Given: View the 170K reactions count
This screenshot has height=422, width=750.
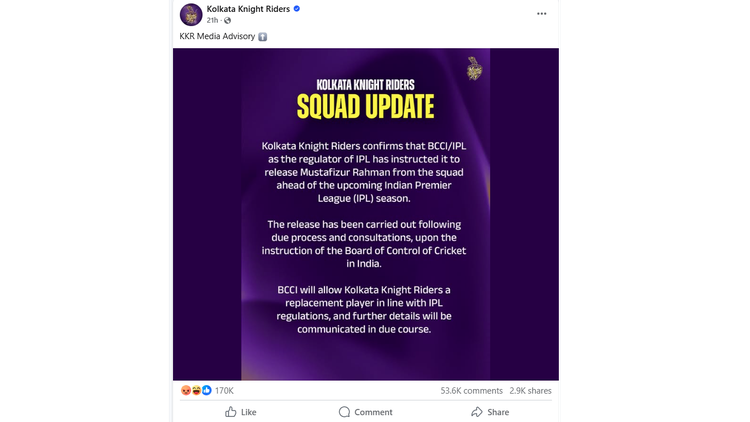Looking at the screenshot, I should click(x=224, y=391).
